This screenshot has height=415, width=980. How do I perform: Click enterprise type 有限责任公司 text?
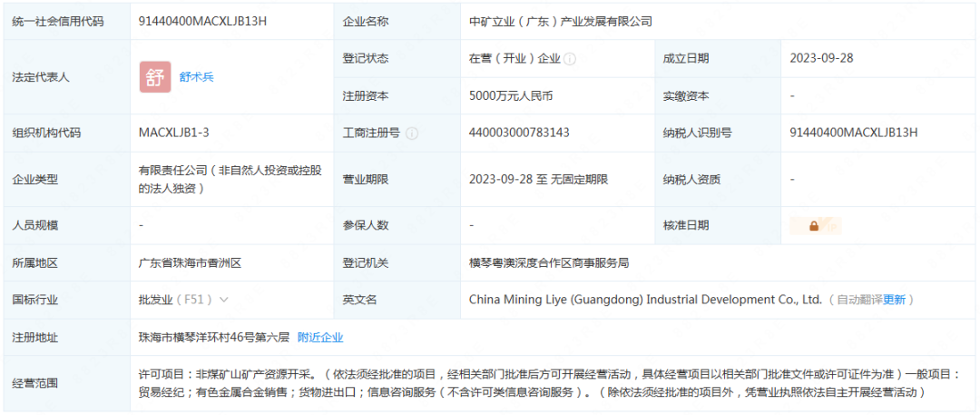click(x=230, y=179)
